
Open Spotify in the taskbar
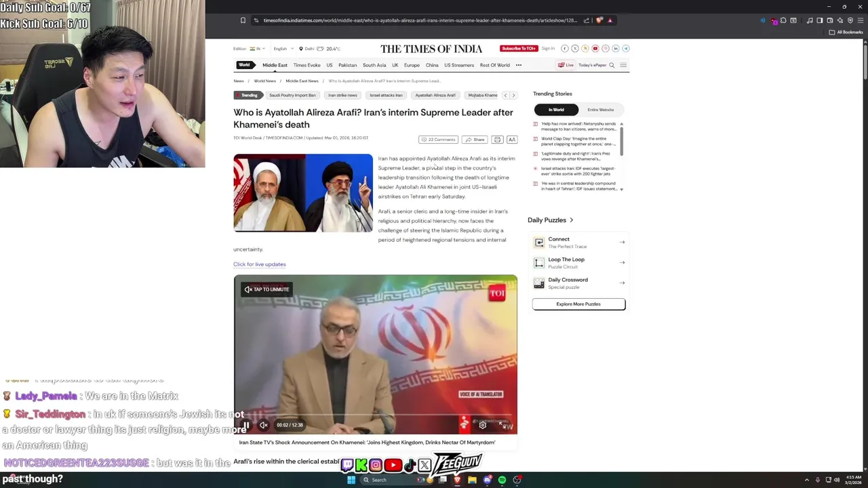pos(502,480)
